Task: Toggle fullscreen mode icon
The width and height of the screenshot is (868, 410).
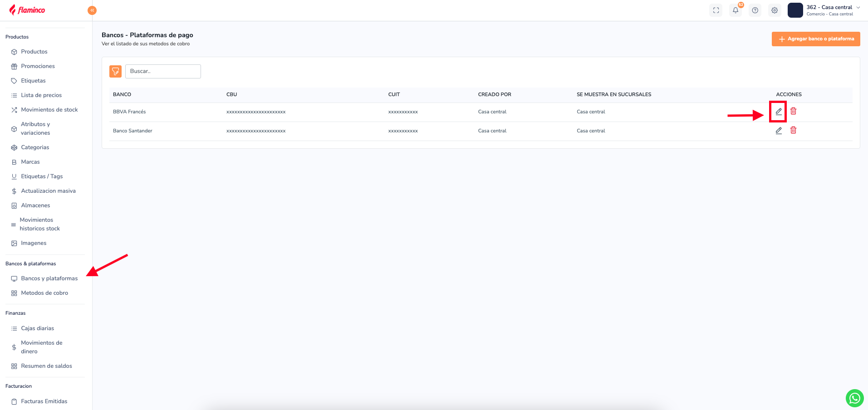Action: [x=716, y=10]
